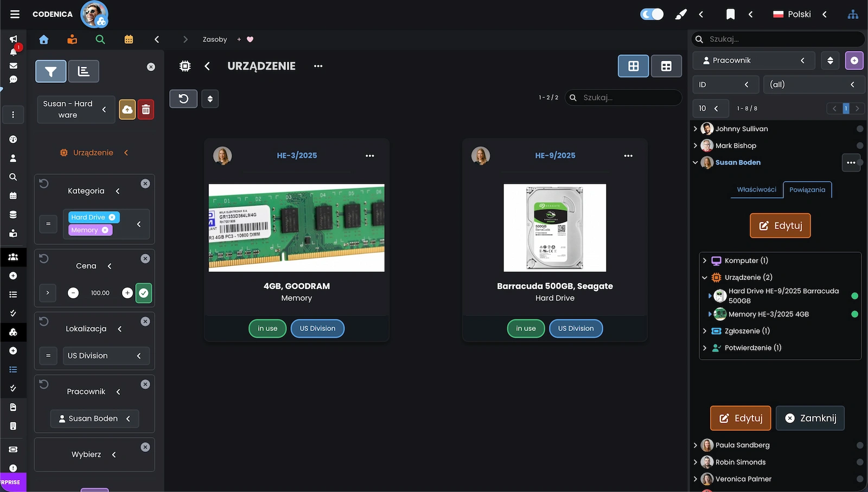The width and height of the screenshot is (868, 492).
Task: Open the US Division location dropdown
Action: [x=105, y=356]
